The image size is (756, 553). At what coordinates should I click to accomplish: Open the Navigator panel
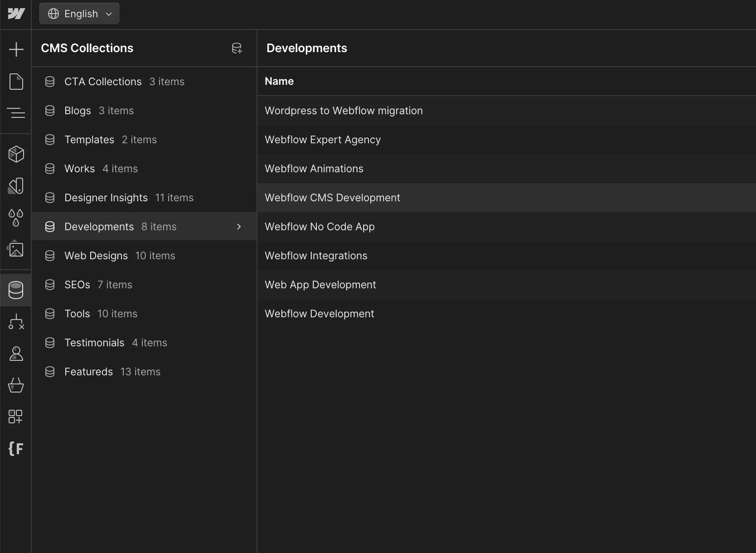click(x=16, y=112)
